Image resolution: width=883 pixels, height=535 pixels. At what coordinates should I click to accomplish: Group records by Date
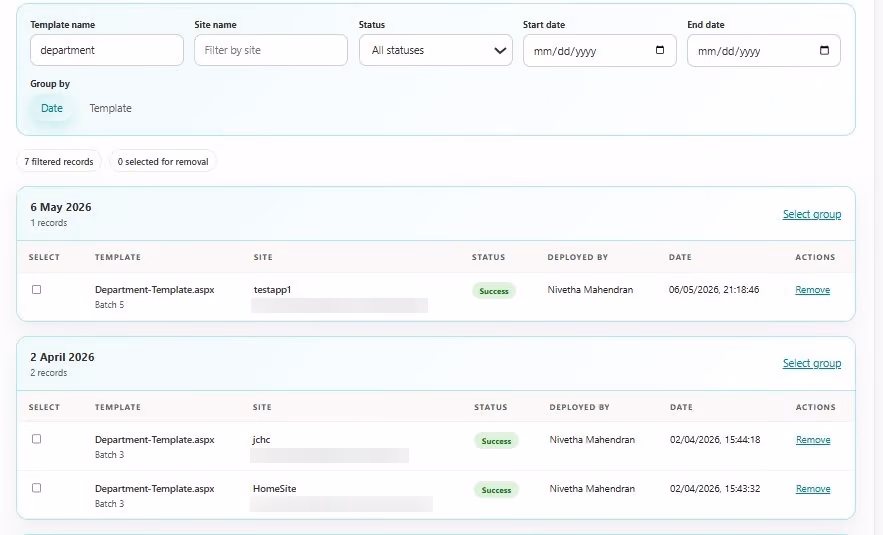pyautogui.click(x=52, y=108)
